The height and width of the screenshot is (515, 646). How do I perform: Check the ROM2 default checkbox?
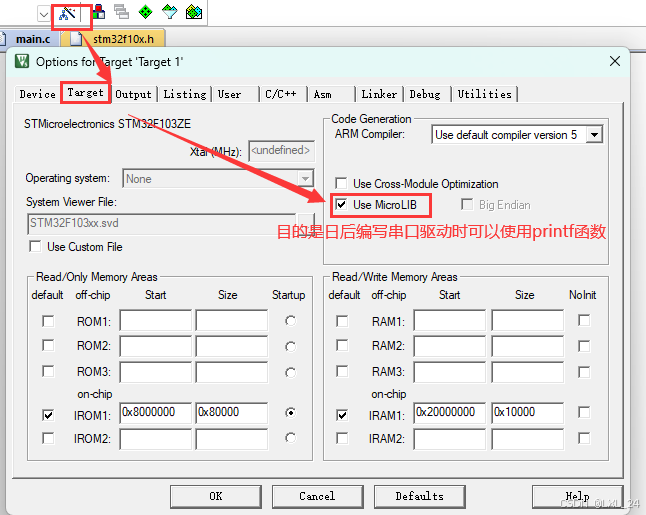48,345
